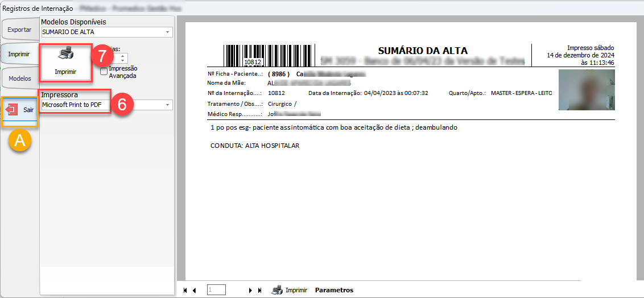
Task: Select the Imprimir side tab
Action: click(x=19, y=54)
